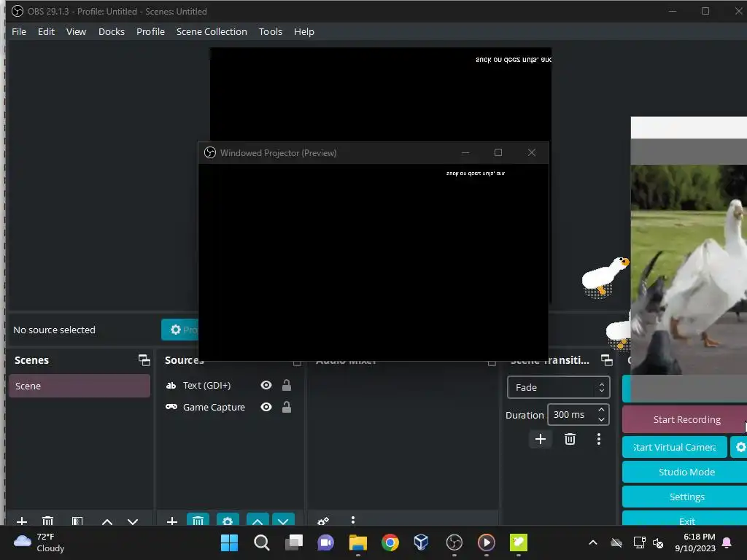This screenshot has width=747, height=560.
Task: Move the scene up with the arrow
Action: [x=107, y=521]
